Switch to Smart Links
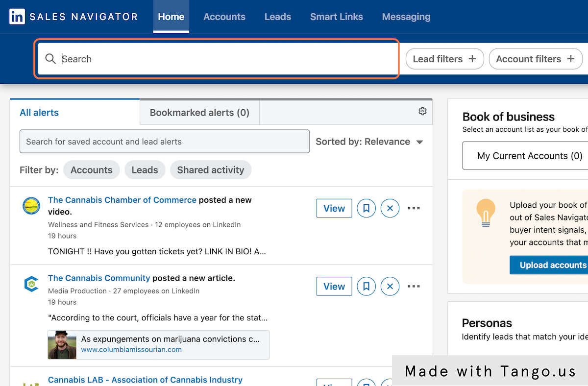 pos(337,17)
